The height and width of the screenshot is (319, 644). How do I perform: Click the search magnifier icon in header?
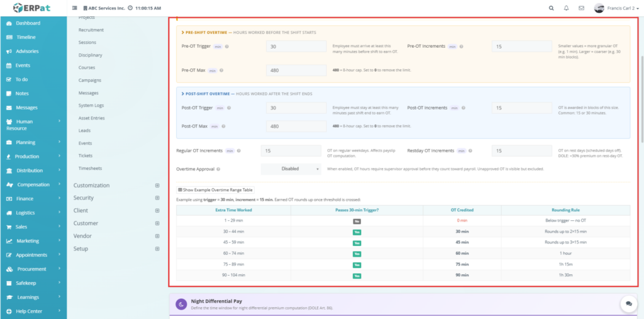point(552,8)
